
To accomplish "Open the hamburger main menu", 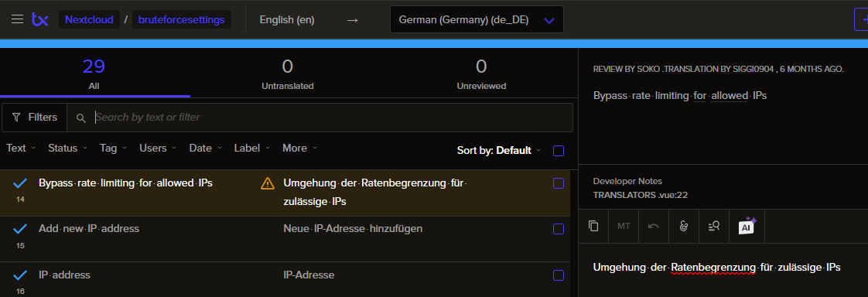I will point(17,20).
